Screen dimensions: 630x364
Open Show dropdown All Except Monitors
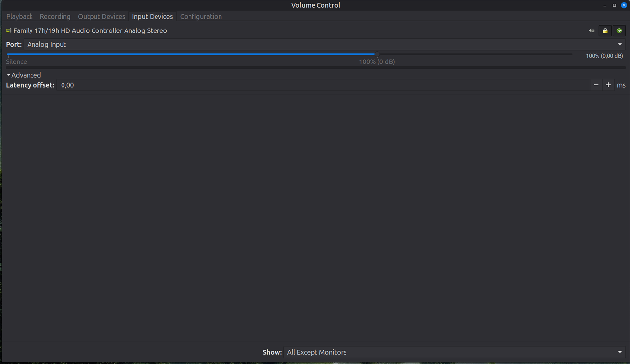(x=455, y=352)
